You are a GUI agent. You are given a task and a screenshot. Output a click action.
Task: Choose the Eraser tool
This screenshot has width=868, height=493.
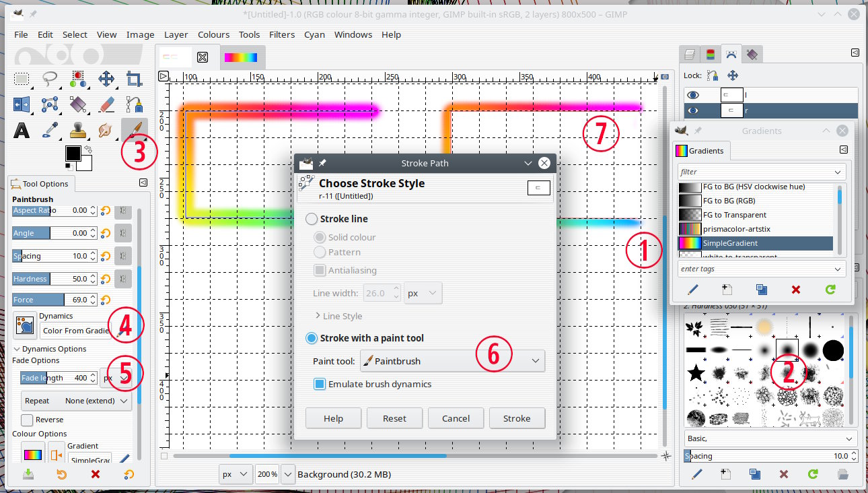106,104
